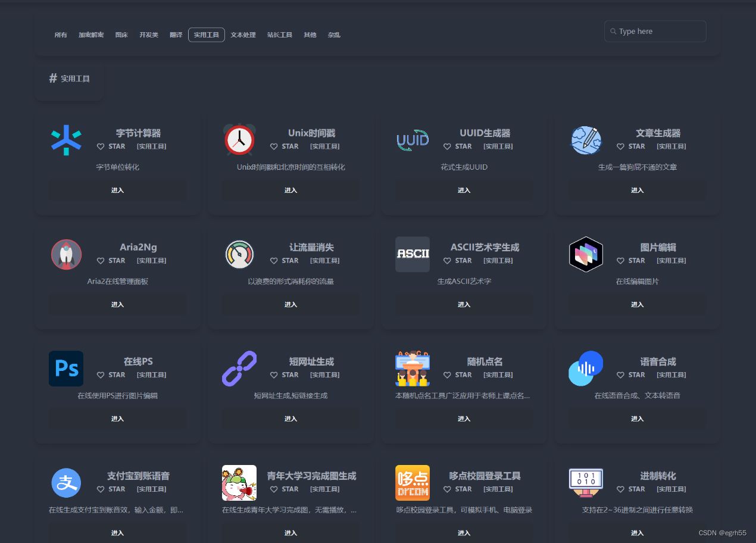
Task: Select the 语音合成 speaker icon
Action: [x=586, y=369]
